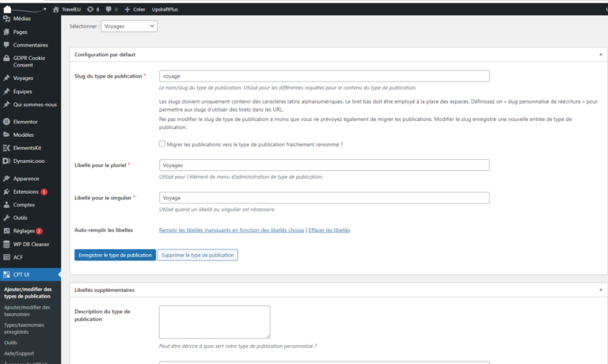The width and height of the screenshot is (608, 364).
Task: Click the TravelEU home icon
Action: (55, 9)
